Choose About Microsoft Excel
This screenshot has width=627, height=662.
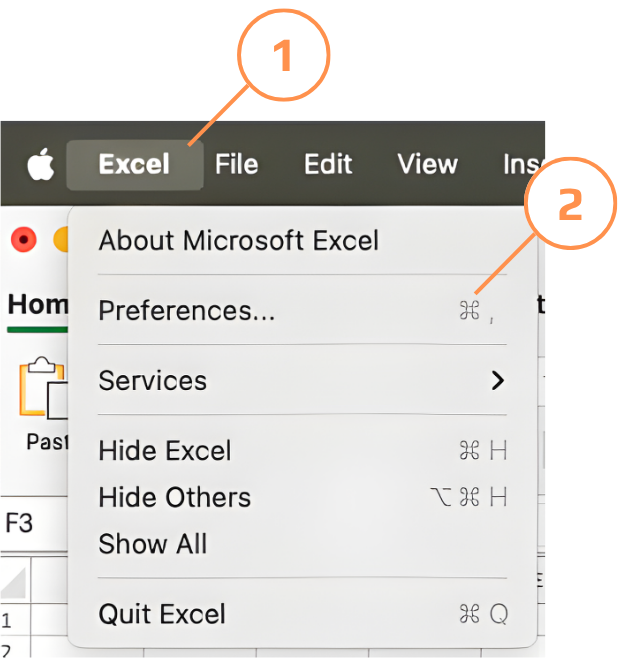click(238, 240)
